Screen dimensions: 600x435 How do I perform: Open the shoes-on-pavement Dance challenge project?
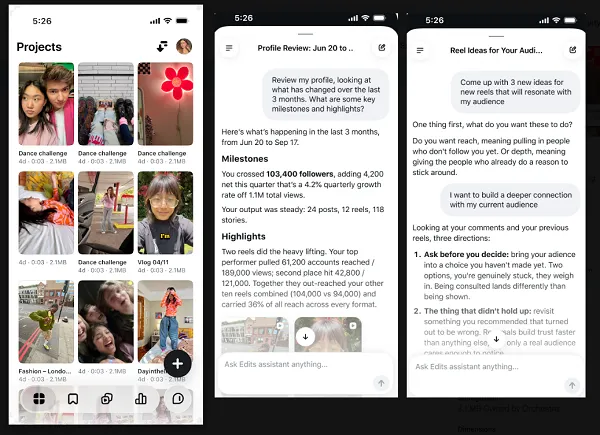tap(106, 104)
